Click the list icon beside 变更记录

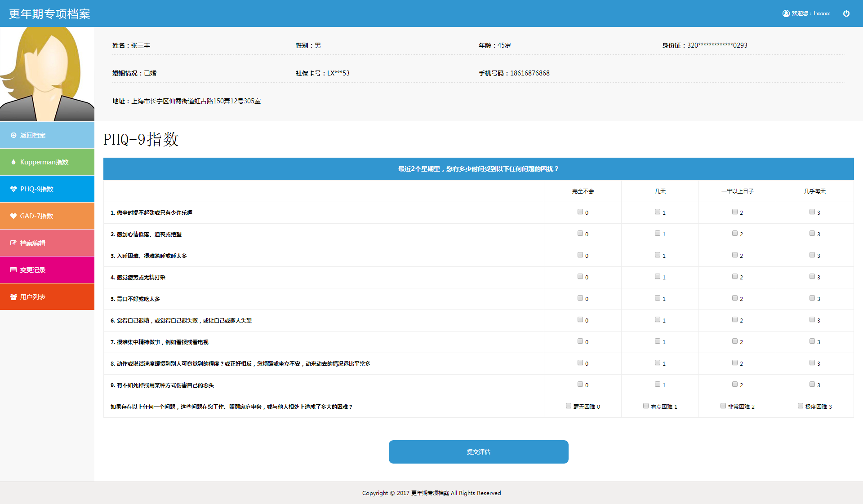(13, 270)
